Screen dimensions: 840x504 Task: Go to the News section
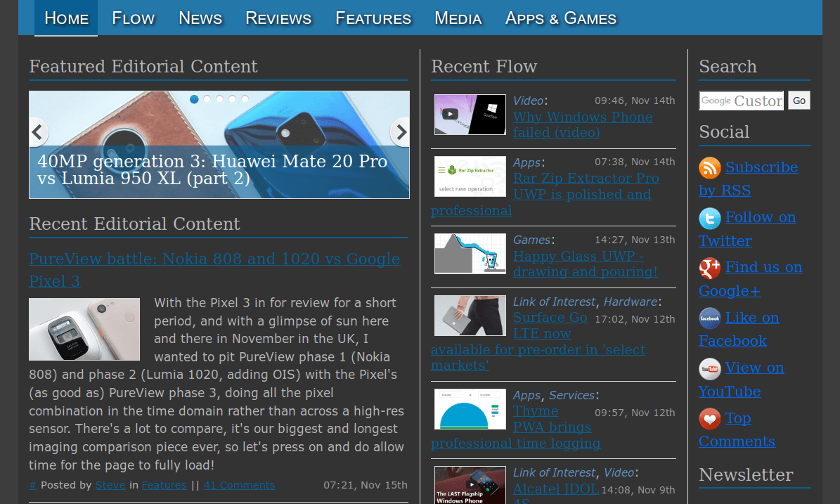[x=200, y=18]
